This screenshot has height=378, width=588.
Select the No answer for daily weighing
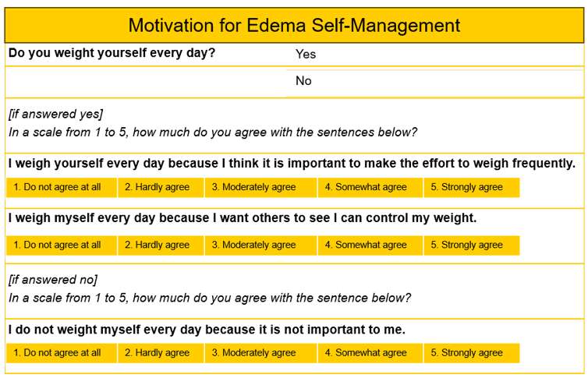pyautogui.click(x=303, y=81)
